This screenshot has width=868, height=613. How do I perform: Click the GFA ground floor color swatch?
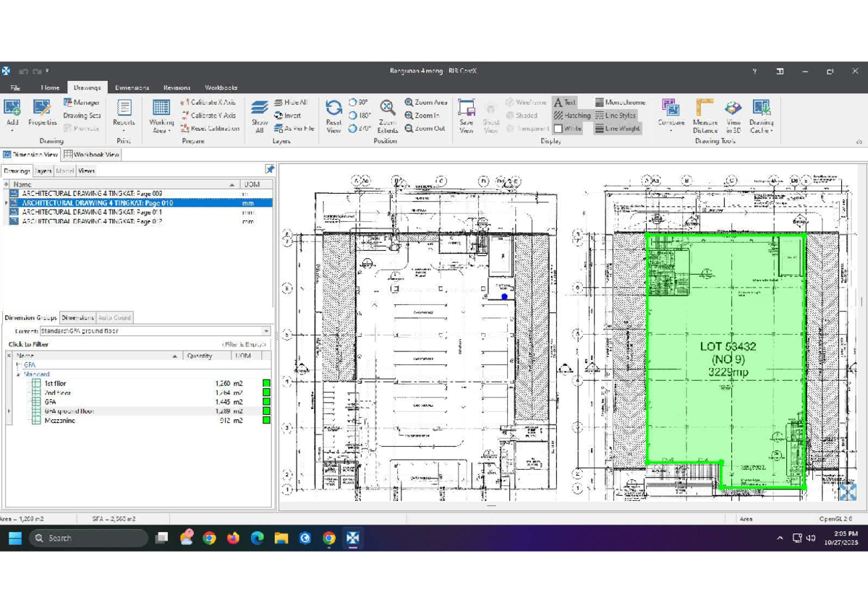pyautogui.click(x=266, y=411)
